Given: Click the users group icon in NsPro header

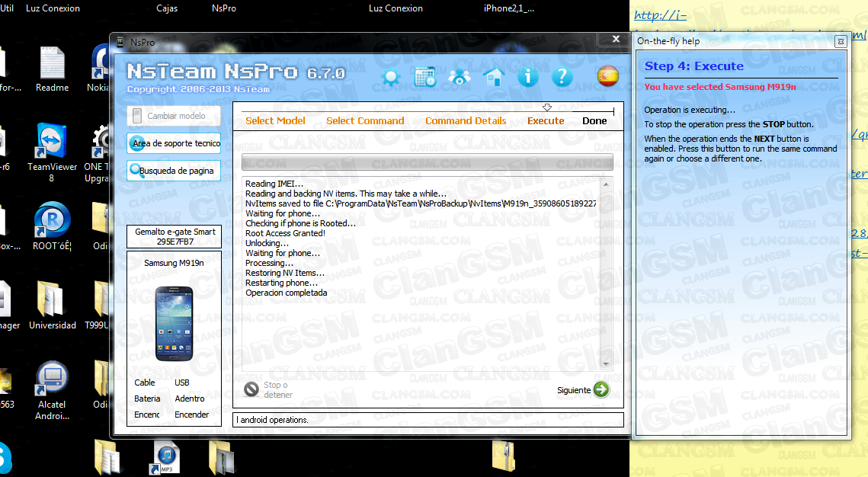Looking at the screenshot, I should (460, 77).
